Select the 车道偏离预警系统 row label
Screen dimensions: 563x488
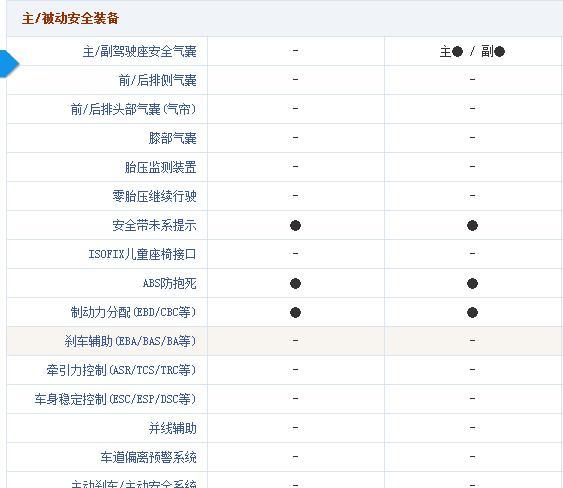tap(149, 457)
